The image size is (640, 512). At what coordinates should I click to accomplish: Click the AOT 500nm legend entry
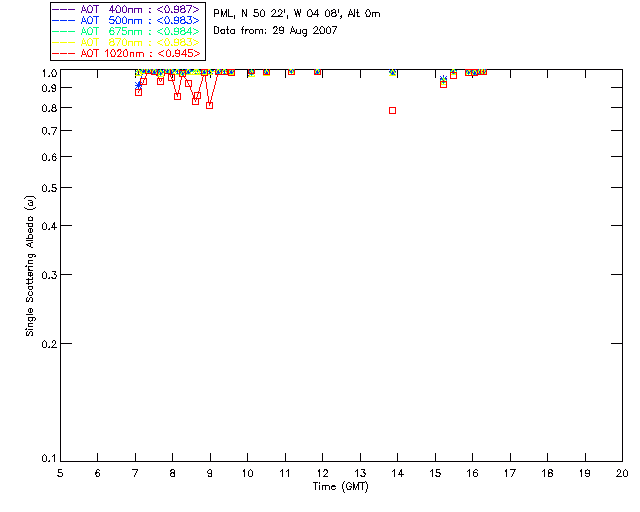tap(126, 20)
